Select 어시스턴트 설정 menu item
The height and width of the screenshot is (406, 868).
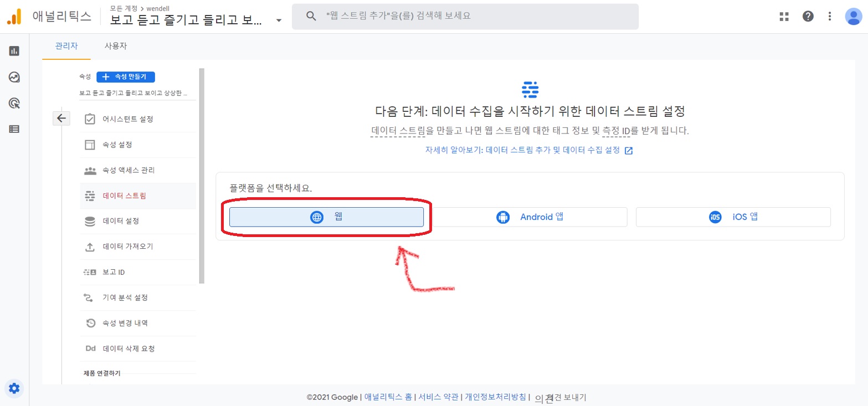138,119
